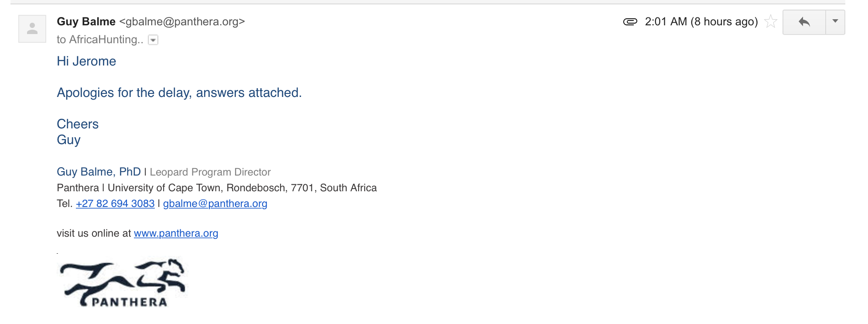Image resolution: width=868 pixels, height=324 pixels.
Task: Click the 'Hi Jerome' greeting text
Action: 86,61
